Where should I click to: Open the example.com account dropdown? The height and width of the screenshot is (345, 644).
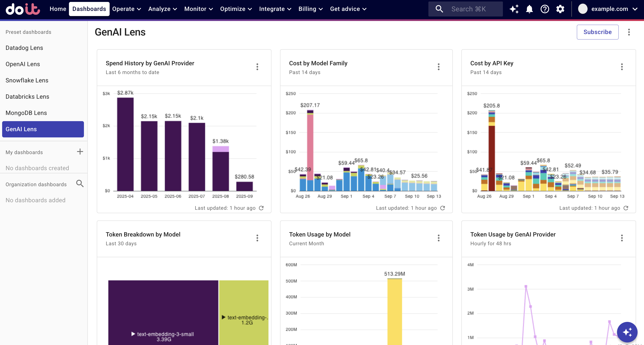[x=608, y=9]
